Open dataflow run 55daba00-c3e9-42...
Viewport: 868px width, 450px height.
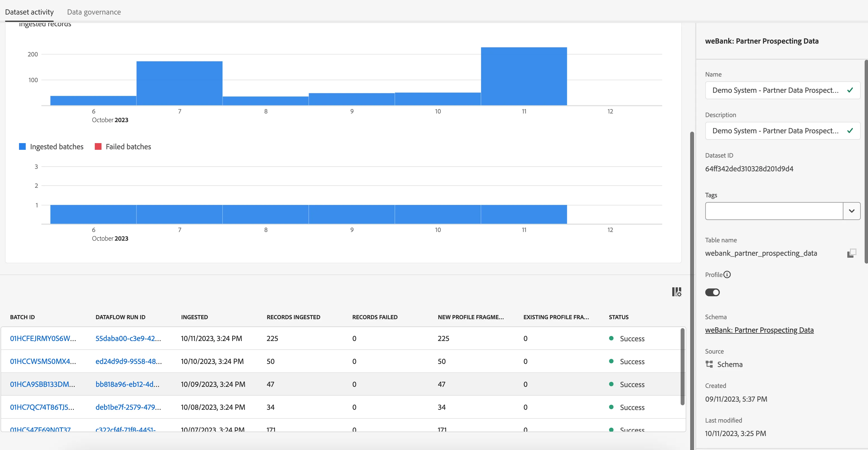128,338
